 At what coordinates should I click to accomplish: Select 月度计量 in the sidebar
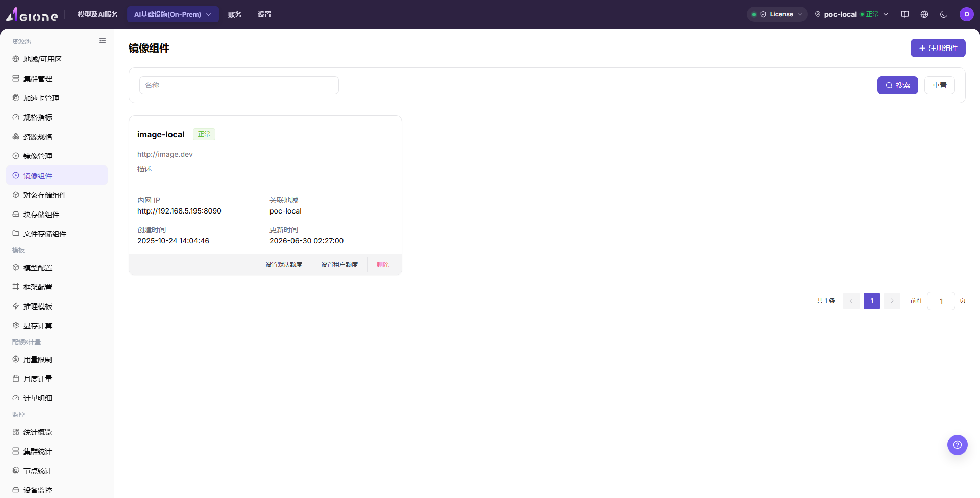[x=57, y=379]
